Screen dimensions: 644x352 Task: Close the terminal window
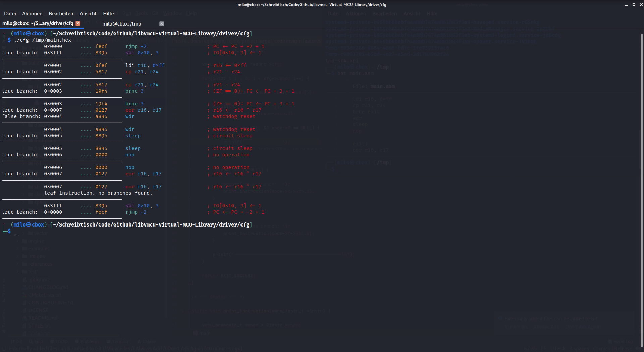coord(641,5)
